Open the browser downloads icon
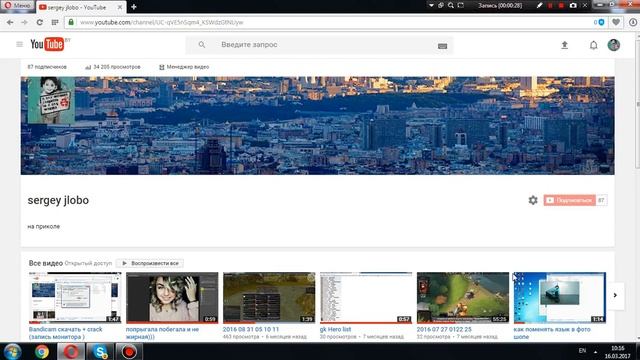 coord(632,22)
